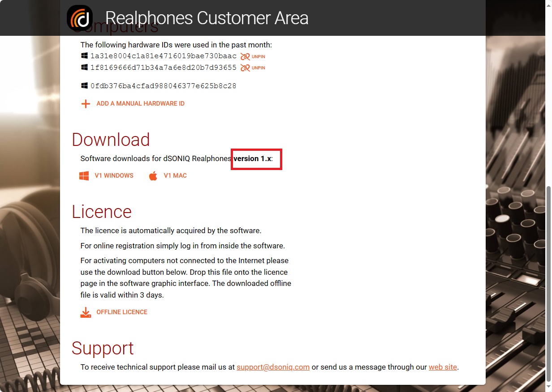
Task: Click "The licence is automatically acquired" sentence
Action: (171, 231)
